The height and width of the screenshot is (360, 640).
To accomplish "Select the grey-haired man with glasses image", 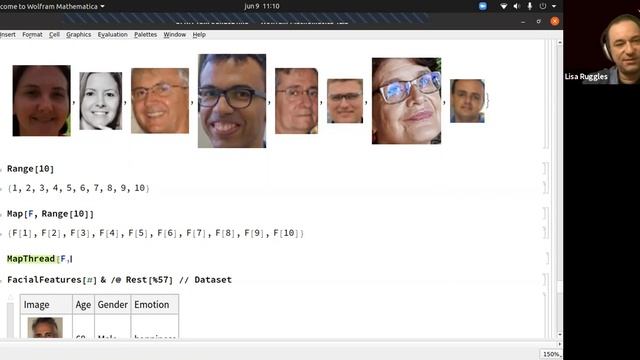I will click(160, 100).
